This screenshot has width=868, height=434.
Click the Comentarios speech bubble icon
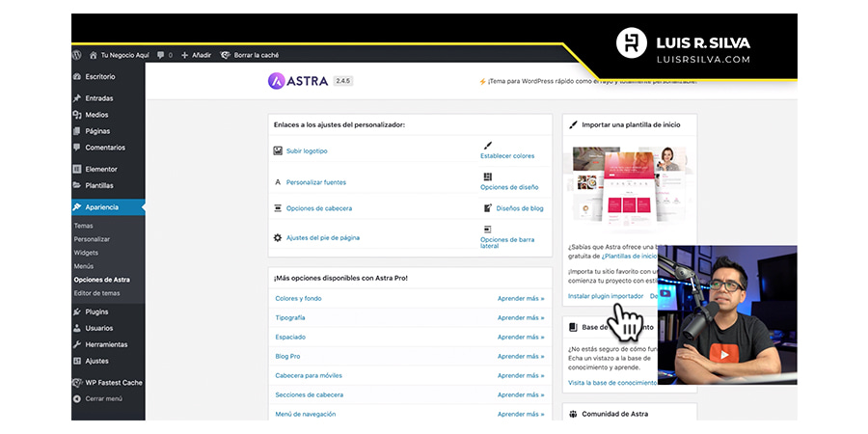(77, 148)
